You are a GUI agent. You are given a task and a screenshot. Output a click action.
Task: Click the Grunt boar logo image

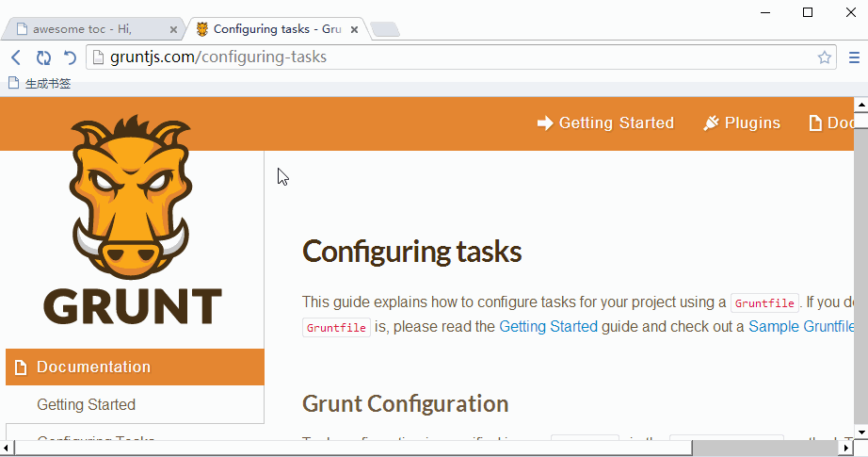click(131, 197)
